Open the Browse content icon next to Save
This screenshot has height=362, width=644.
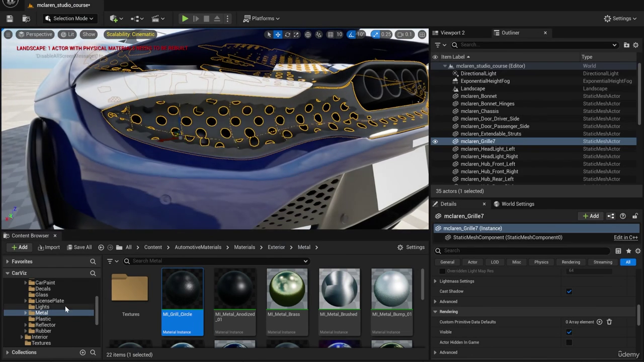tap(26, 19)
